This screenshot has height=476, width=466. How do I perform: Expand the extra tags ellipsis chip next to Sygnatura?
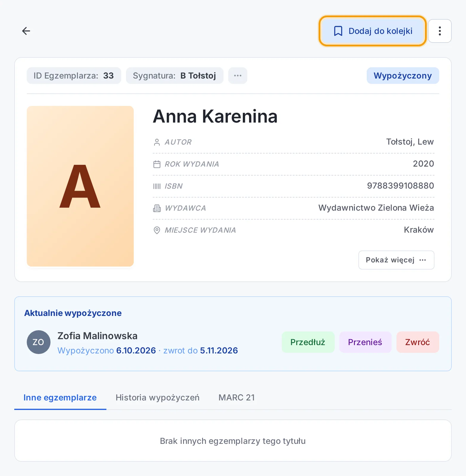238,76
